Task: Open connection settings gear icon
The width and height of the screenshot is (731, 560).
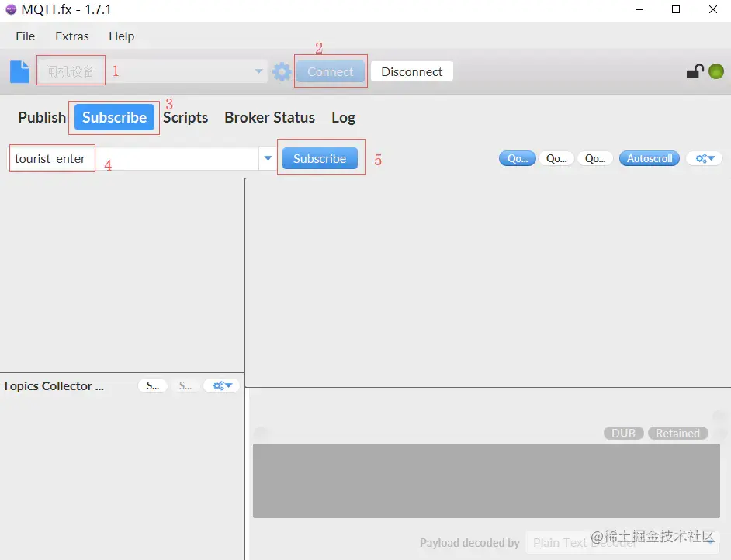Action: click(x=282, y=72)
